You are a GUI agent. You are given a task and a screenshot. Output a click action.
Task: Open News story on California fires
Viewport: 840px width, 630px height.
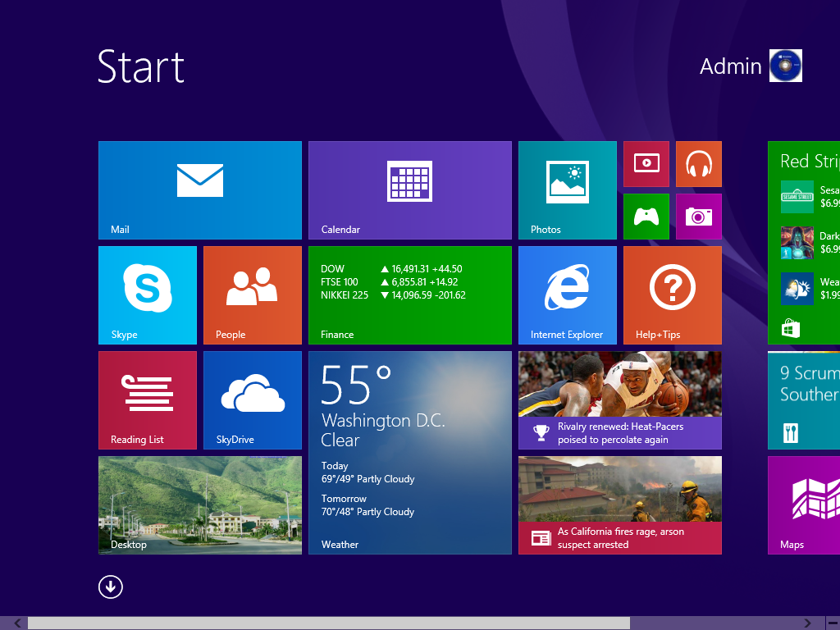coord(620,505)
